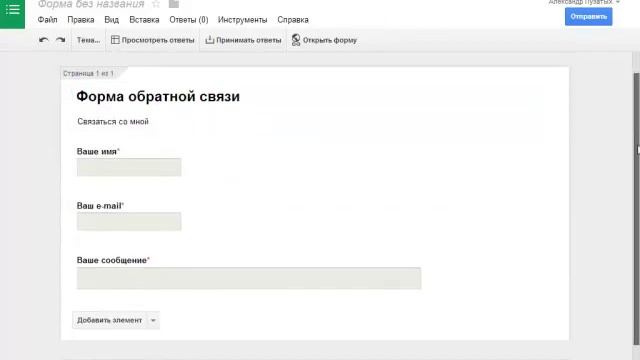Click Открыть форму to view live form
Viewport: 640px width, 360px height.
tap(324, 40)
